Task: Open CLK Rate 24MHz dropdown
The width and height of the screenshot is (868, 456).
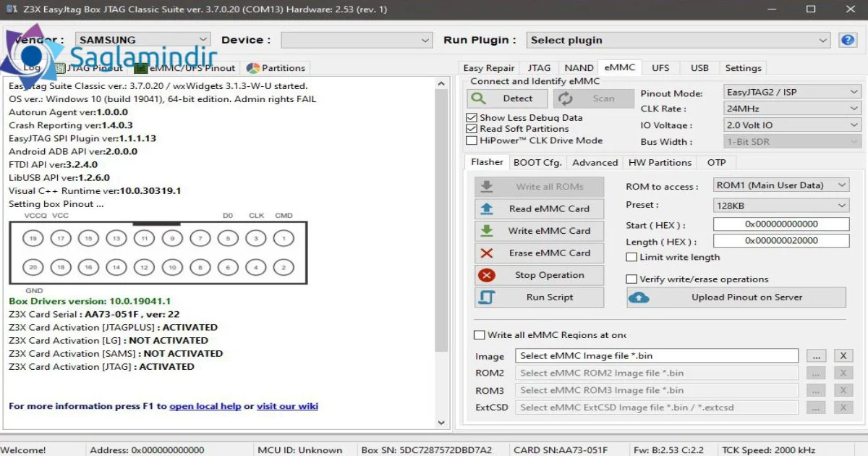Action: tap(791, 109)
